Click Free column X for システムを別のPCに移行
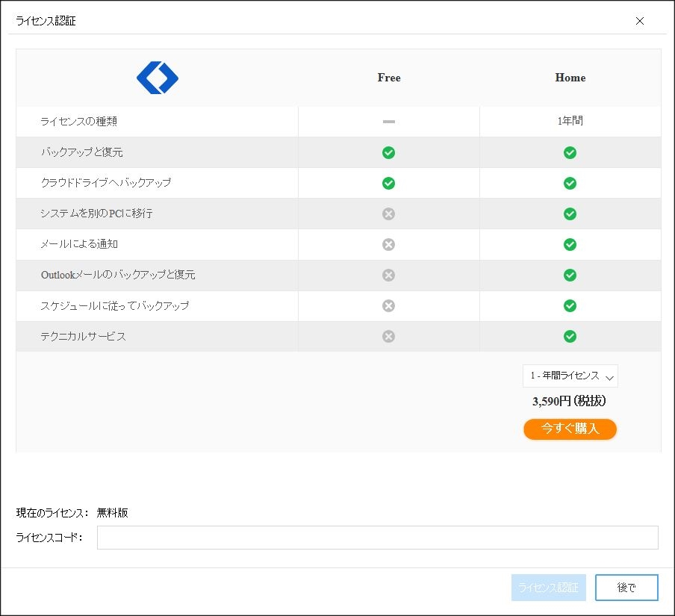The width and height of the screenshot is (675, 616). click(388, 214)
